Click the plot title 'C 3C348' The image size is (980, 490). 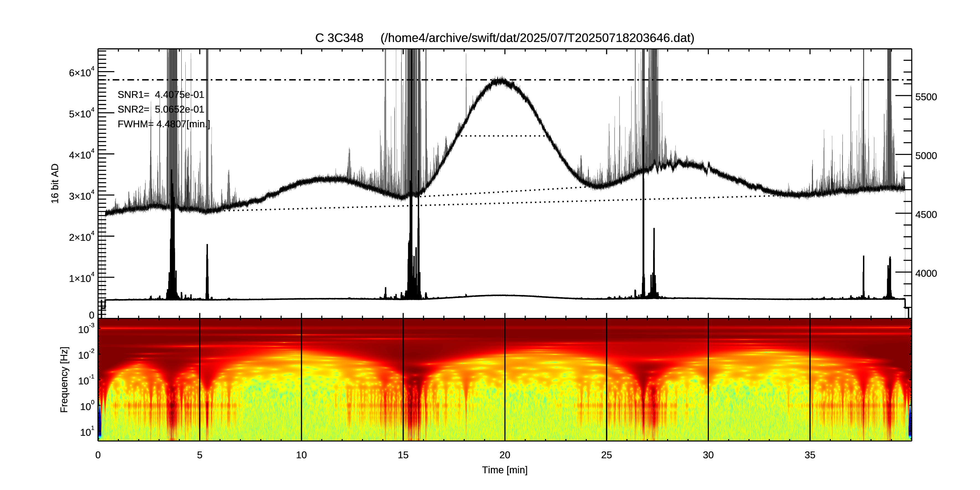coord(339,38)
